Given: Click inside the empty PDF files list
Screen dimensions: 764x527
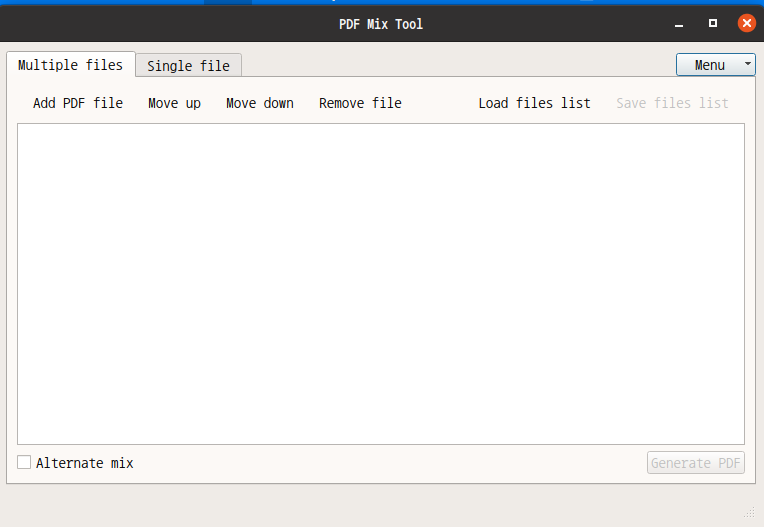Looking at the screenshot, I should coord(380,283).
